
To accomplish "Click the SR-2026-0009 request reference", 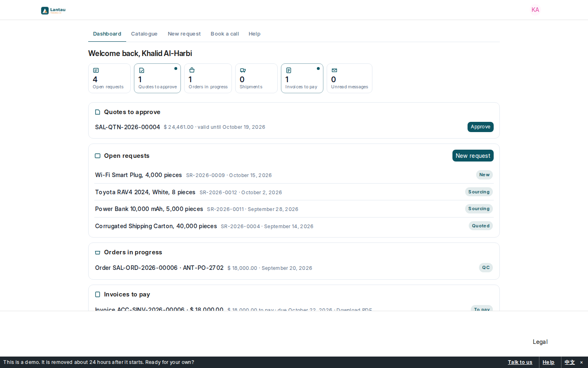I will 205,175.
